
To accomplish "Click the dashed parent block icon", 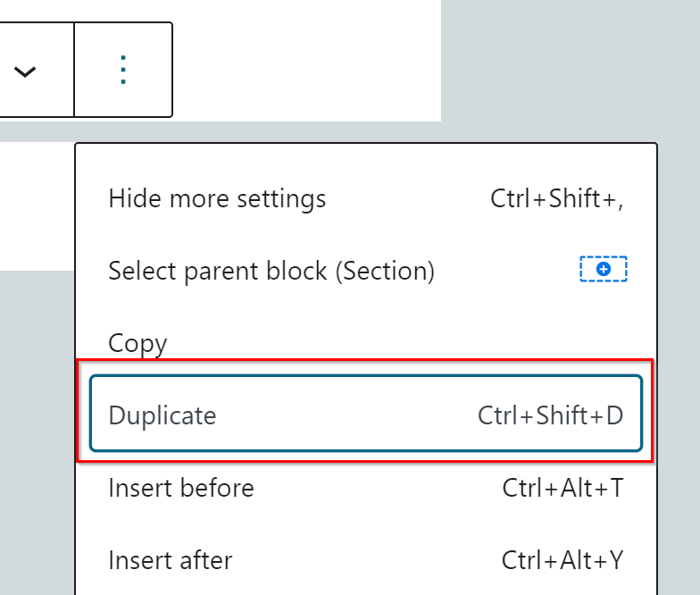I will point(603,269).
